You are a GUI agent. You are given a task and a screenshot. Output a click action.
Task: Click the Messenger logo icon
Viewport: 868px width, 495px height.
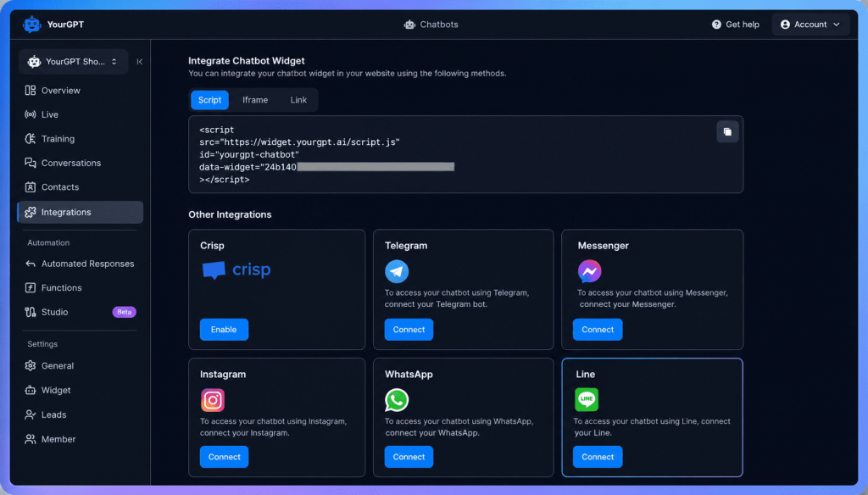(590, 270)
